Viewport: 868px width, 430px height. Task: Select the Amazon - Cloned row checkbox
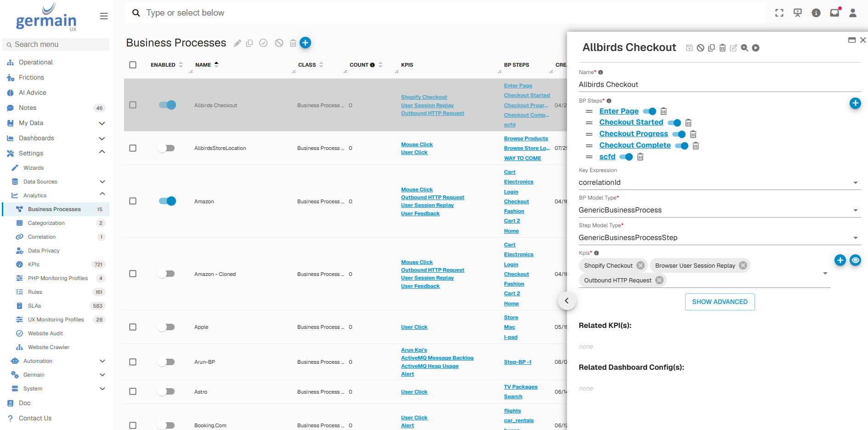pos(133,274)
